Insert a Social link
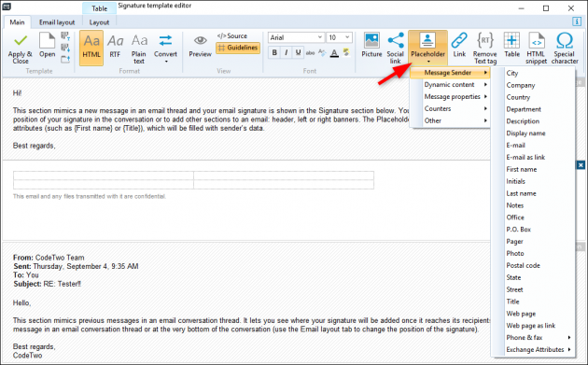Screen dimensions: 588x365 [395, 49]
